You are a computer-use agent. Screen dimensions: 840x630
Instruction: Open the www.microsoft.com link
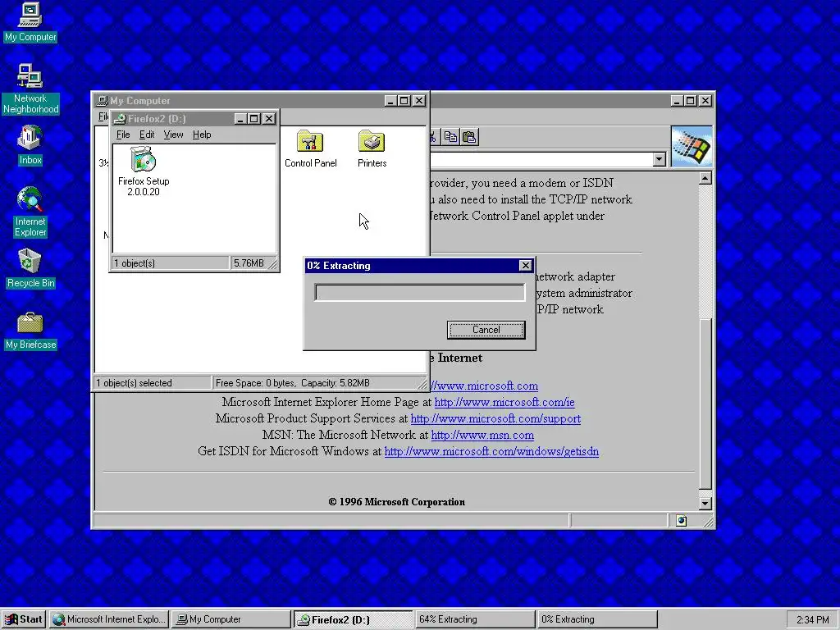pyautogui.click(x=484, y=386)
